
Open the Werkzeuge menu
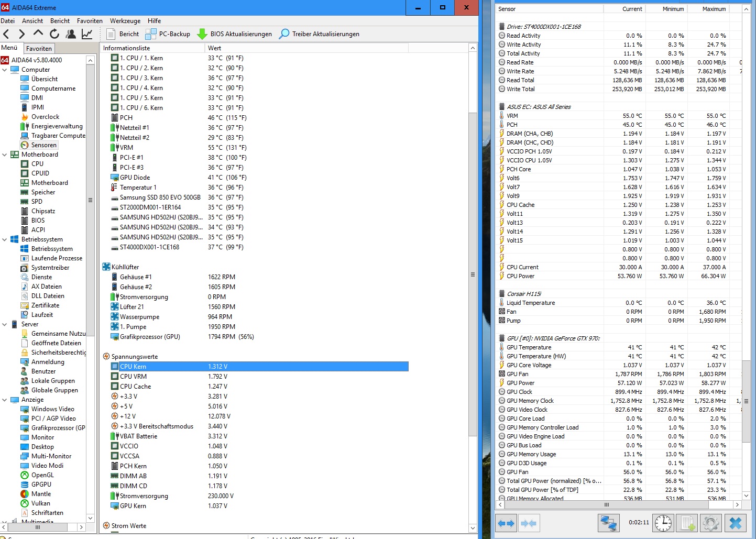tap(125, 21)
